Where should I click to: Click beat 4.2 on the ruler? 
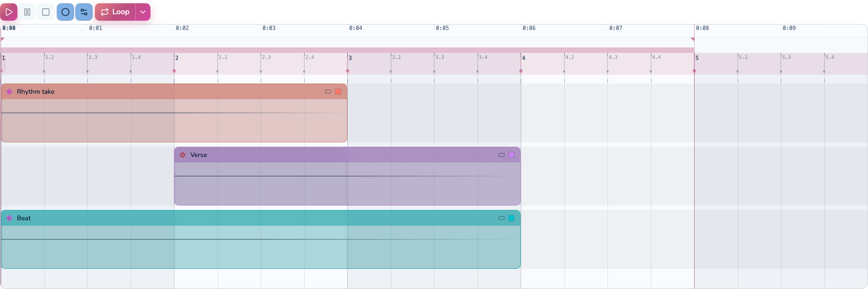point(570,57)
